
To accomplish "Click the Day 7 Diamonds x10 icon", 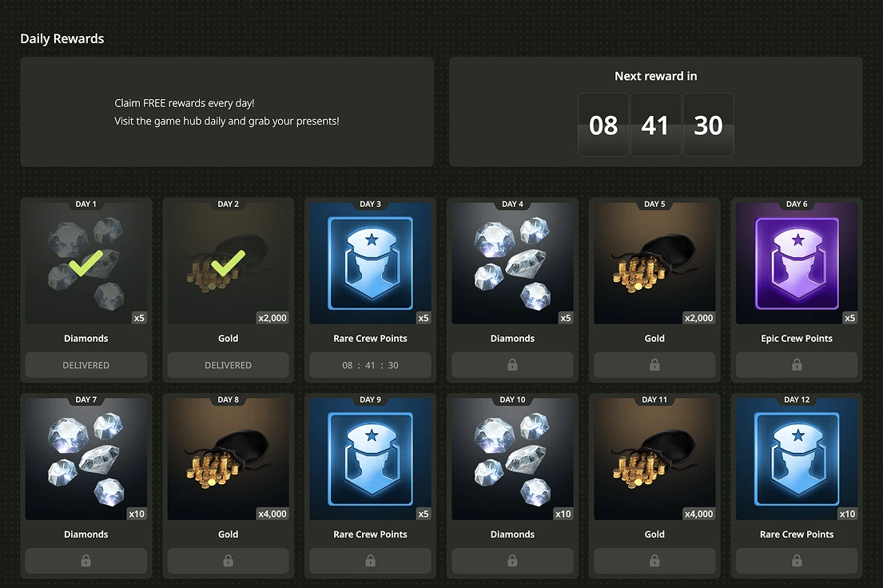I will (x=86, y=459).
